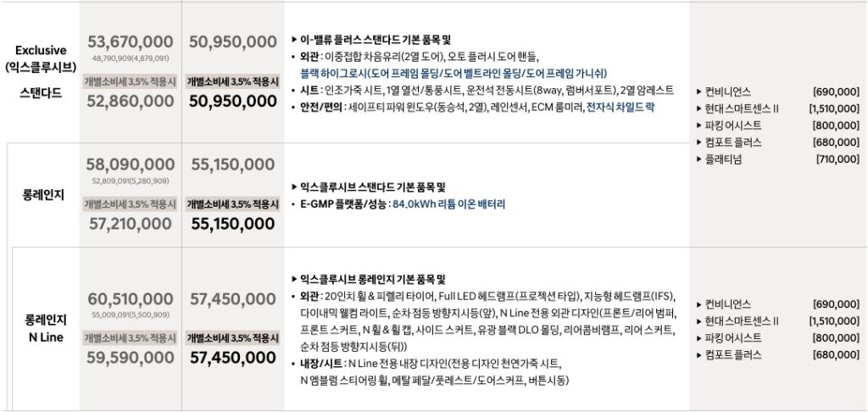Select the top 파킹 어시스트 option
Image resolution: width=868 pixels, height=412 pixels.
(778, 125)
